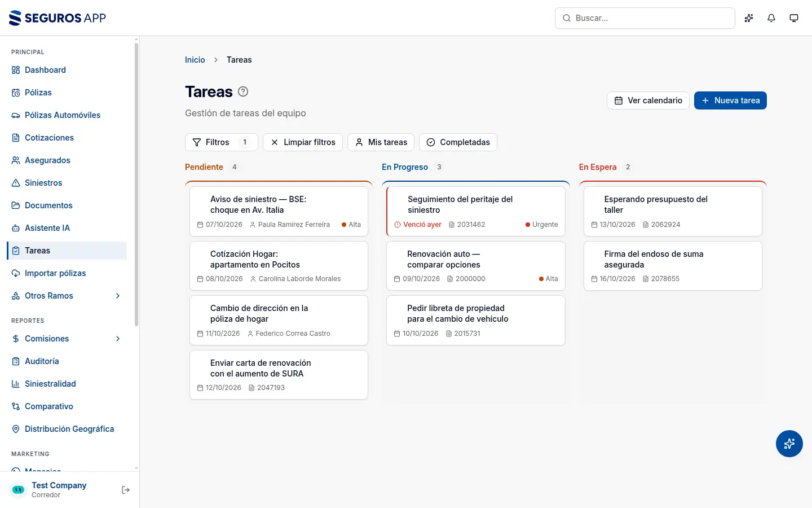Open Enviar carta de renovación task card
Viewport: 812px width, 508px height.
click(279, 375)
